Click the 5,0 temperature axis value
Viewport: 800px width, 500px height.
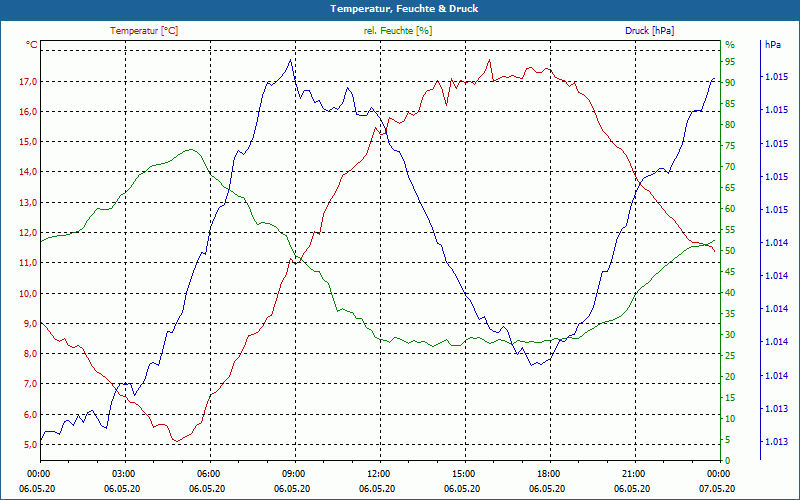click(x=30, y=444)
